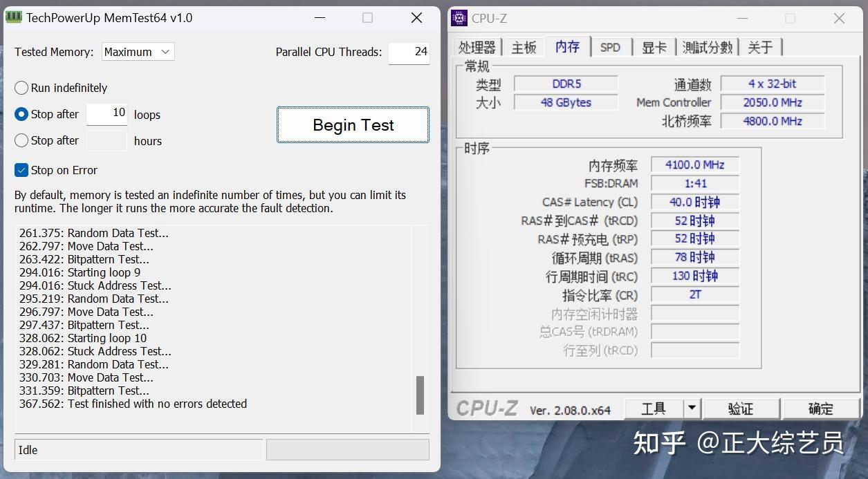The width and height of the screenshot is (868, 479).
Task: Click the empty progress bar beside Idle status
Action: [348, 449]
